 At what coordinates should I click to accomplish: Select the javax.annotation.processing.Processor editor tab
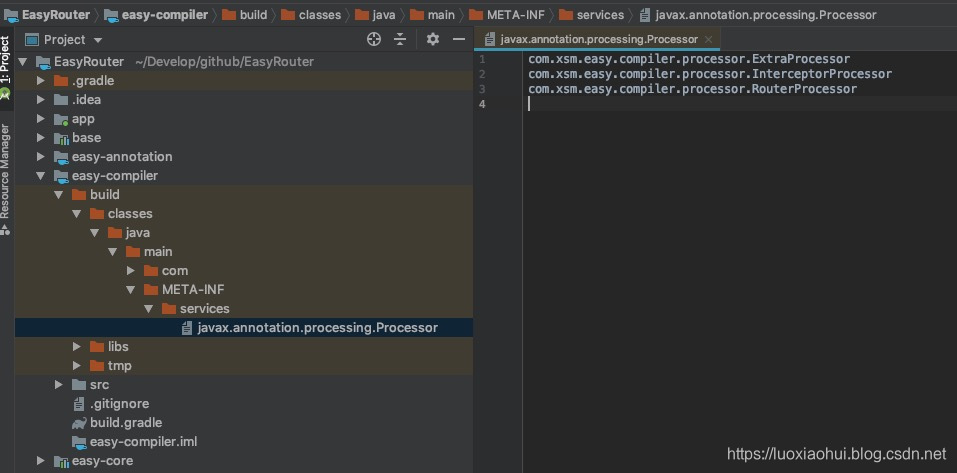pos(598,39)
